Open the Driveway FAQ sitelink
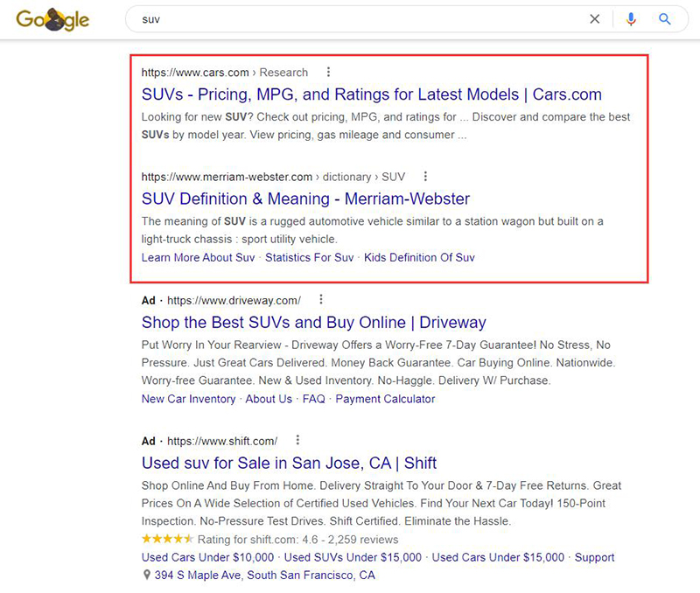The height and width of the screenshot is (593, 700). click(314, 399)
